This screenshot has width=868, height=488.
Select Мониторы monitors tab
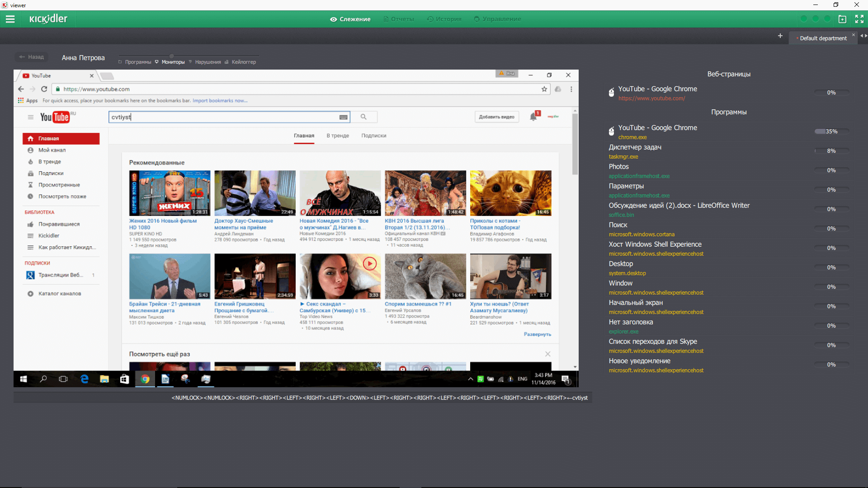(x=174, y=62)
